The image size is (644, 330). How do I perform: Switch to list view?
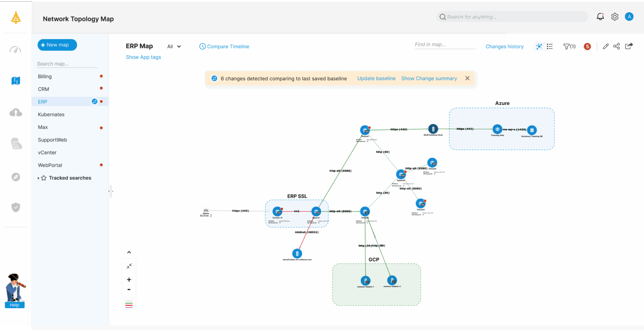coord(550,47)
